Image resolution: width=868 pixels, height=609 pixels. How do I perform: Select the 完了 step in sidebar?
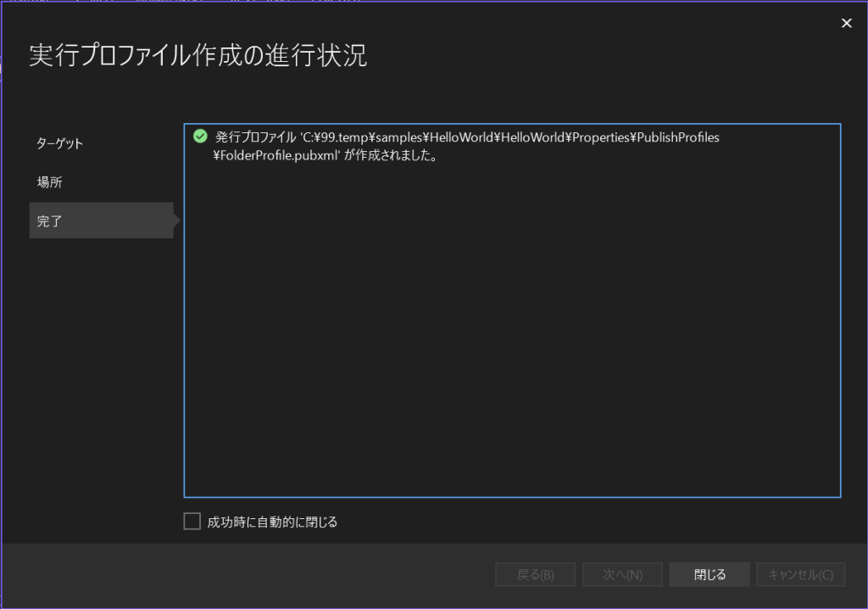point(49,221)
